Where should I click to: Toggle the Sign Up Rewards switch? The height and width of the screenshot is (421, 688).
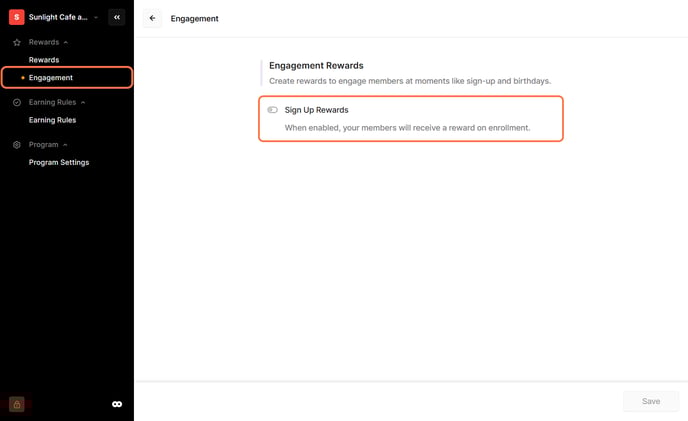click(272, 110)
